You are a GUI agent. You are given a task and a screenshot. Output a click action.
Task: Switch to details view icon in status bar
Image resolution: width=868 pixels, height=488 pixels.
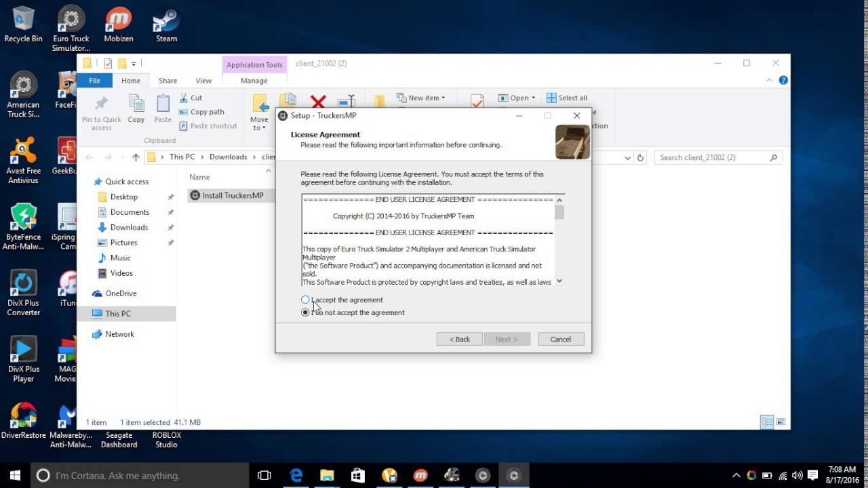click(767, 422)
